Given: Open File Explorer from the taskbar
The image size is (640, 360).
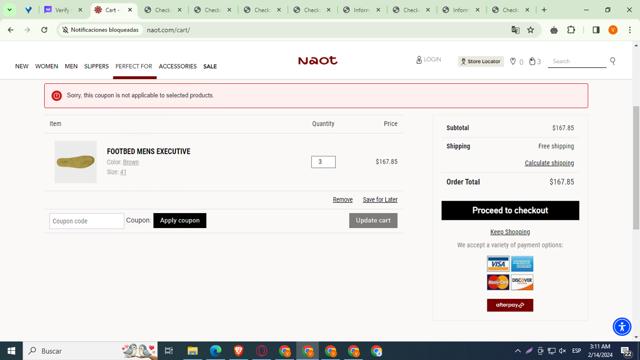Looking at the screenshot, I should (x=192, y=351).
